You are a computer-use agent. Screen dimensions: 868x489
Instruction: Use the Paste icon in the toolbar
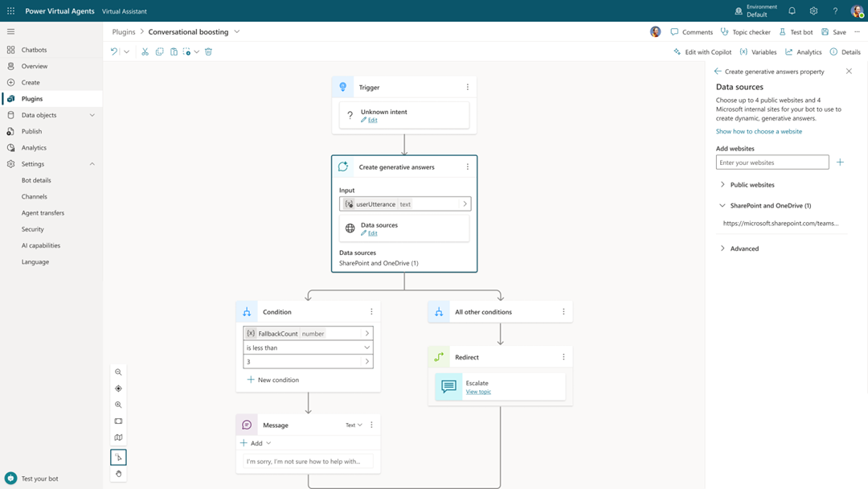point(174,51)
